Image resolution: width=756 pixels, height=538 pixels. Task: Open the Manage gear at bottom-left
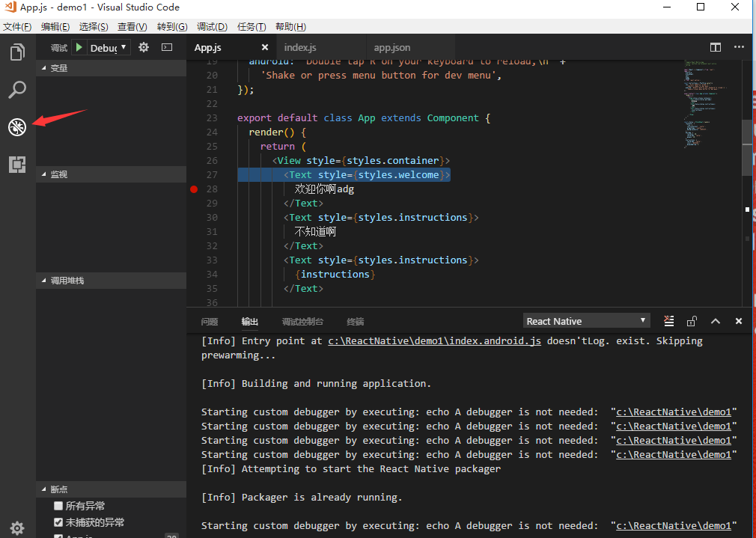[x=17, y=528]
